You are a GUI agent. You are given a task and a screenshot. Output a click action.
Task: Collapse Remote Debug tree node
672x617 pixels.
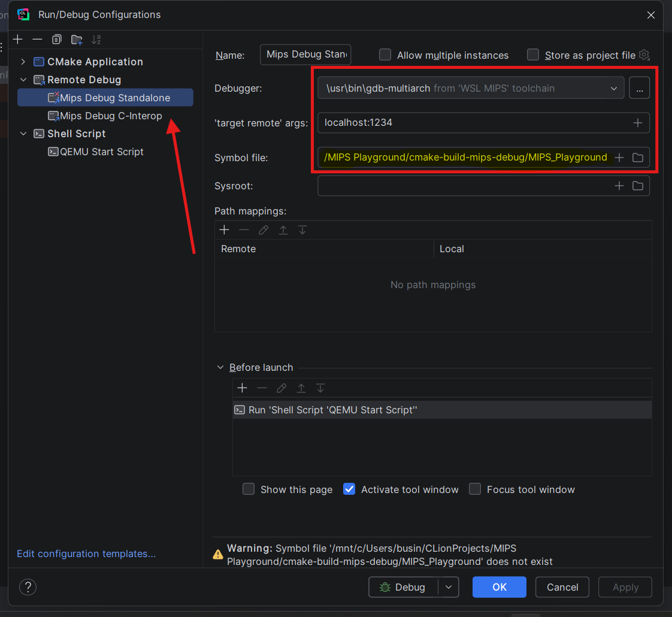(23, 80)
